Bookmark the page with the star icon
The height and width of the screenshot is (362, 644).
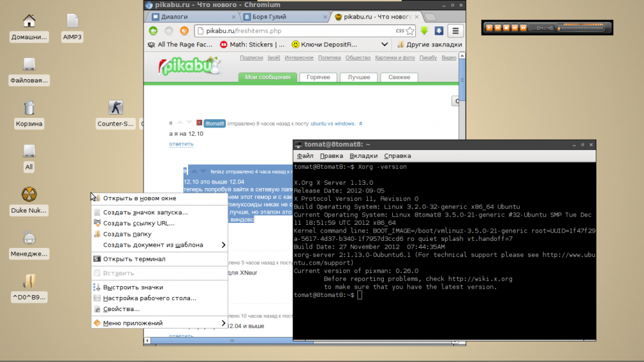click(410, 31)
